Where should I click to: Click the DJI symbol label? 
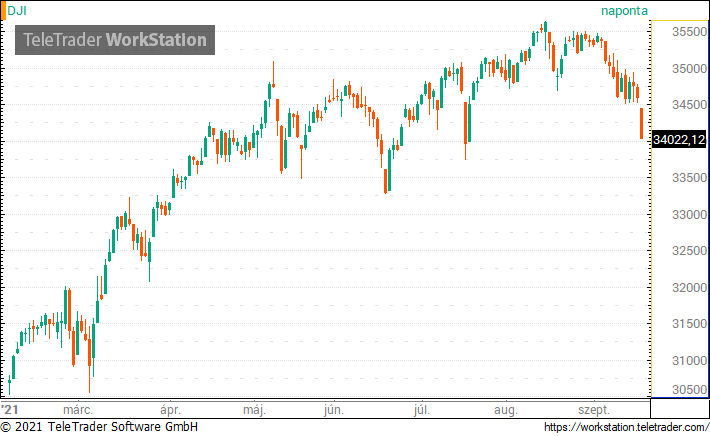(x=17, y=10)
